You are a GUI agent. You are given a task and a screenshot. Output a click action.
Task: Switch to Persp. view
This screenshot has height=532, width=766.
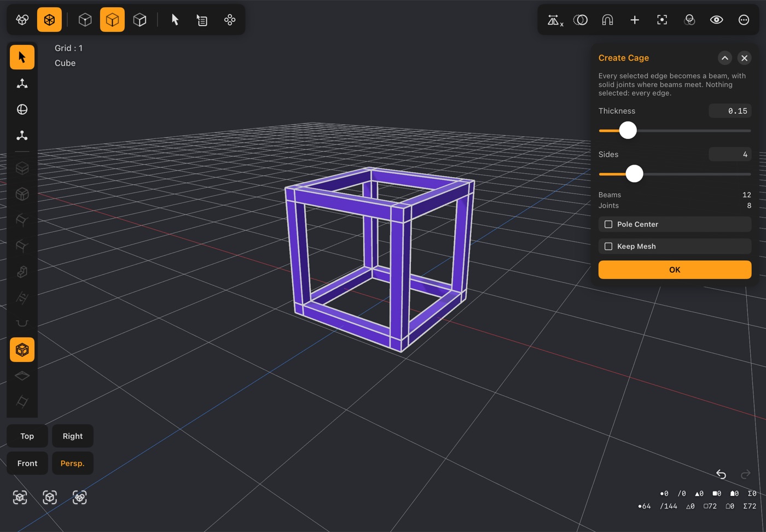[x=73, y=464]
